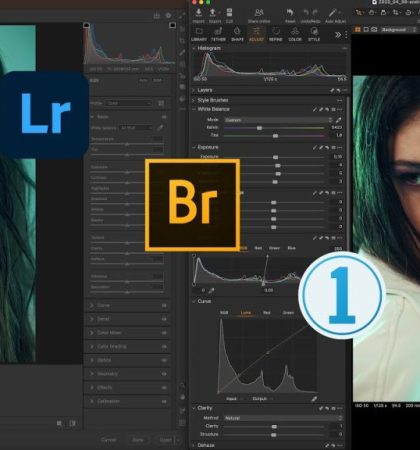Click the Clarity slider handle
The width and height of the screenshot is (420, 450).
(x=274, y=426)
